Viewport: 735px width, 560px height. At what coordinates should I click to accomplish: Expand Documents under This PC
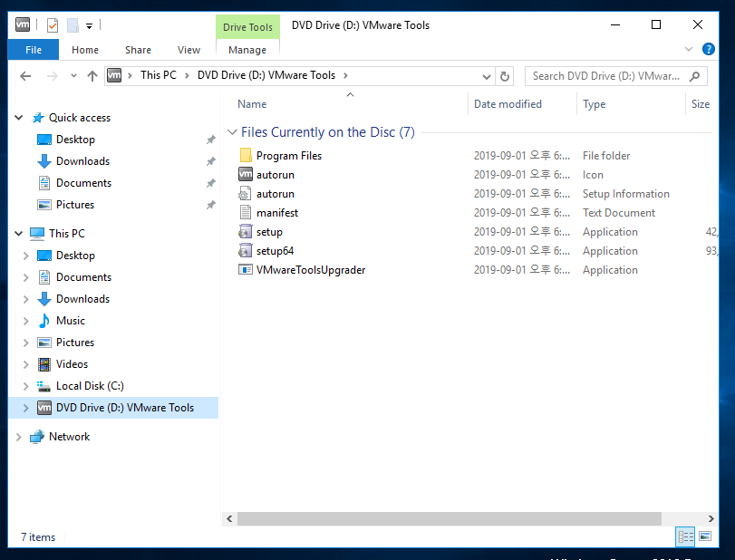click(25, 277)
